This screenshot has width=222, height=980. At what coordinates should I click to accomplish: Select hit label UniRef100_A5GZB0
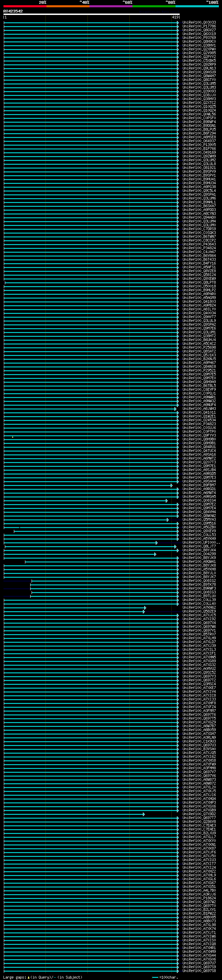click(x=199, y=527)
